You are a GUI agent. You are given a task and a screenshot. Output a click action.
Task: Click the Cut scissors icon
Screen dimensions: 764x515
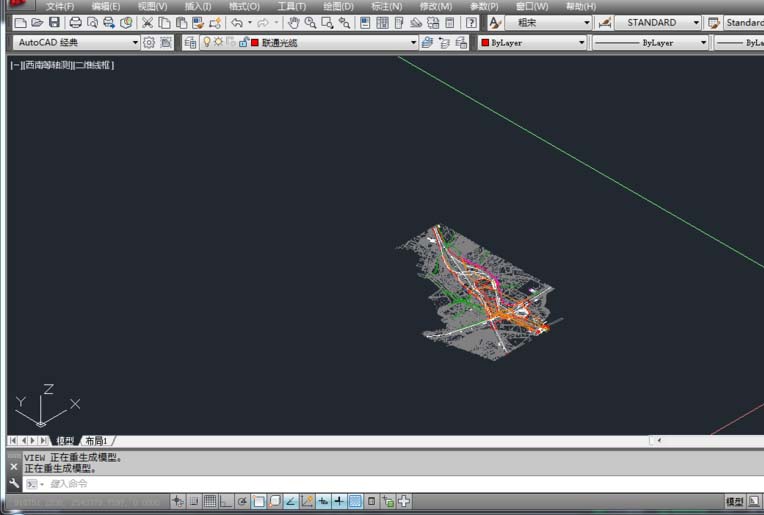(x=147, y=22)
